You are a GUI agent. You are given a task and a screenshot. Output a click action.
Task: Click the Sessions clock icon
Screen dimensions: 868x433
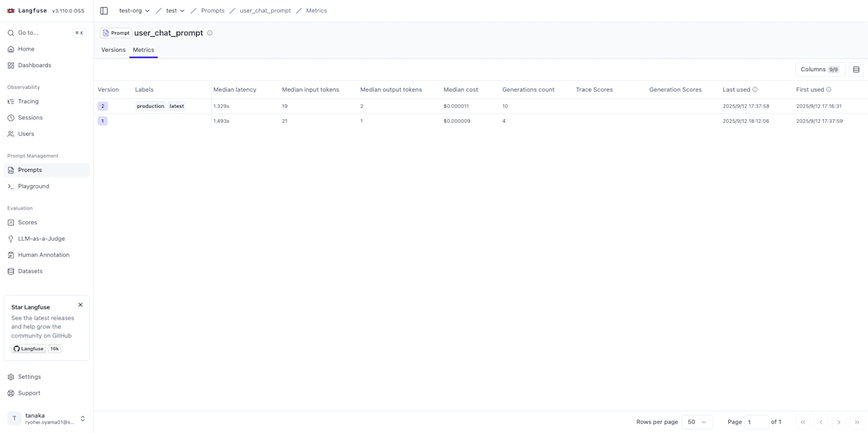click(11, 118)
